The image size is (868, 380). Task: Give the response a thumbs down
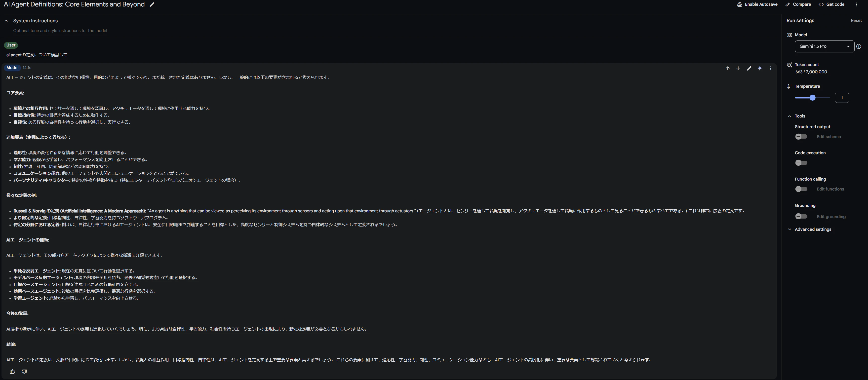pos(24,372)
